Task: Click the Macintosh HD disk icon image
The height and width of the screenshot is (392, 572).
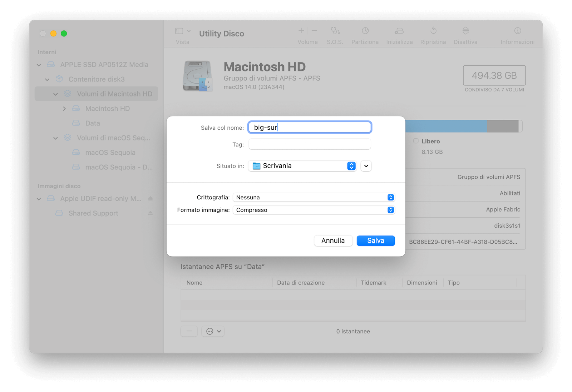Action: click(x=198, y=76)
